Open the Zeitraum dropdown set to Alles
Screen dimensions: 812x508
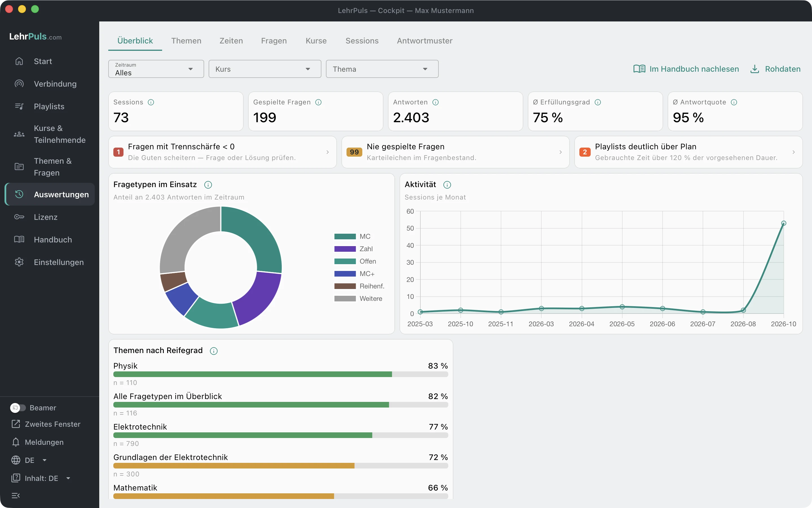coord(156,69)
